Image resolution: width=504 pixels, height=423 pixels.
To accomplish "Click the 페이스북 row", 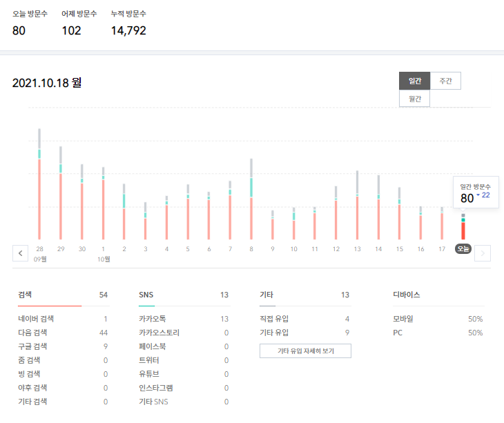I will (184, 346).
